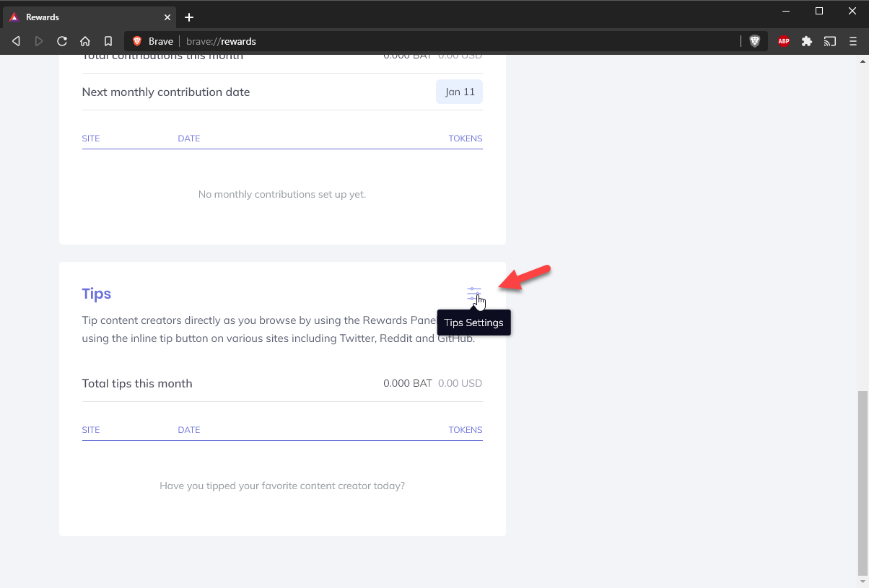Image resolution: width=869 pixels, height=588 pixels.
Task: Click the Brave Shields lion icon
Action: [x=755, y=41]
